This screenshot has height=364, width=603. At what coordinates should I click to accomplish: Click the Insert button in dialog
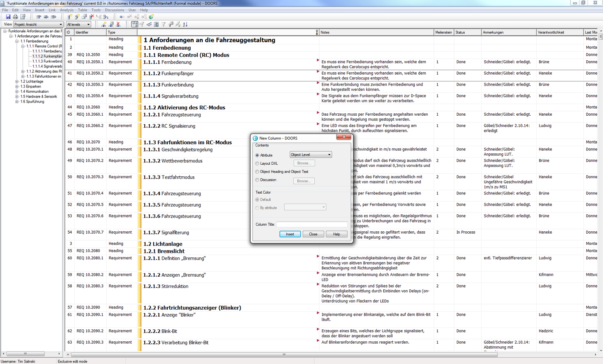pyautogui.click(x=290, y=234)
